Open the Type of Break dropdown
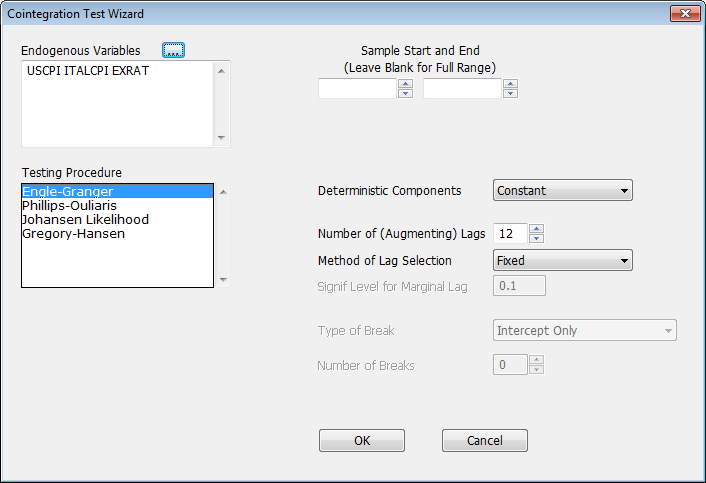Image resolution: width=706 pixels, height=483 pixels. (585, 330)
